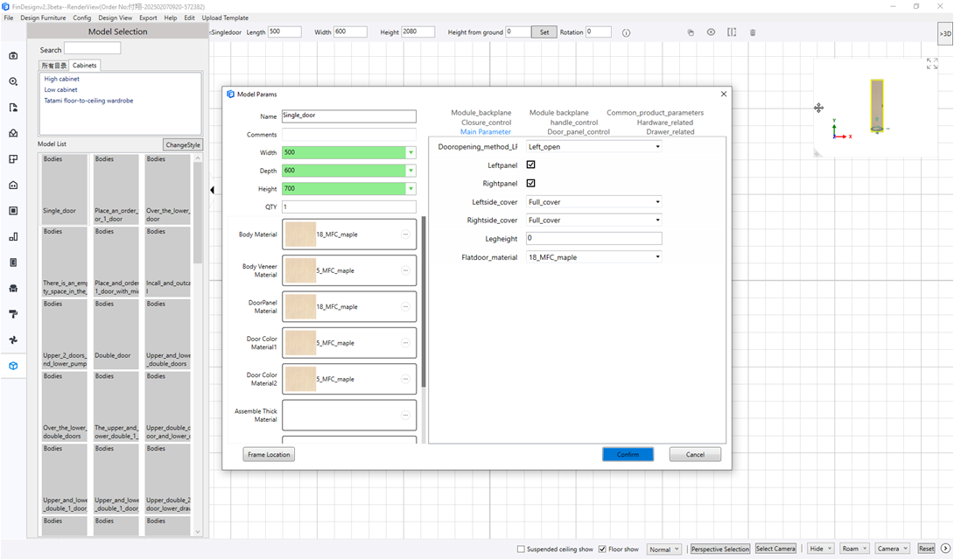Screen dimensions: 954x560
Task: Switch to the Door_panel_control tab
Action: [x=578, y=132]
